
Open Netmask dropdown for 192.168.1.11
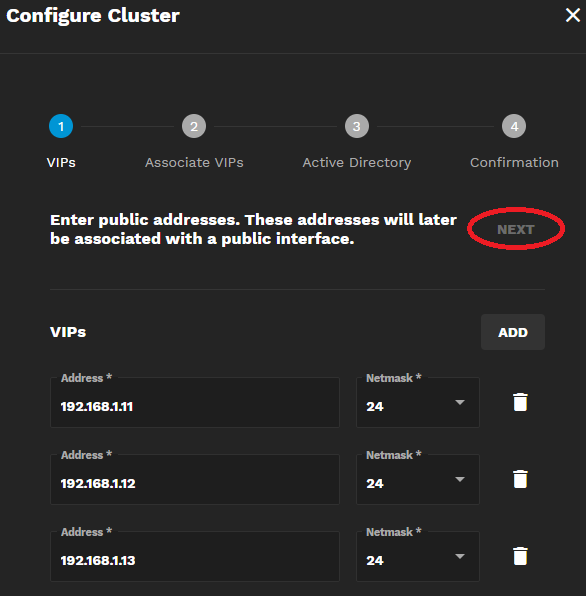pos(418,403)
